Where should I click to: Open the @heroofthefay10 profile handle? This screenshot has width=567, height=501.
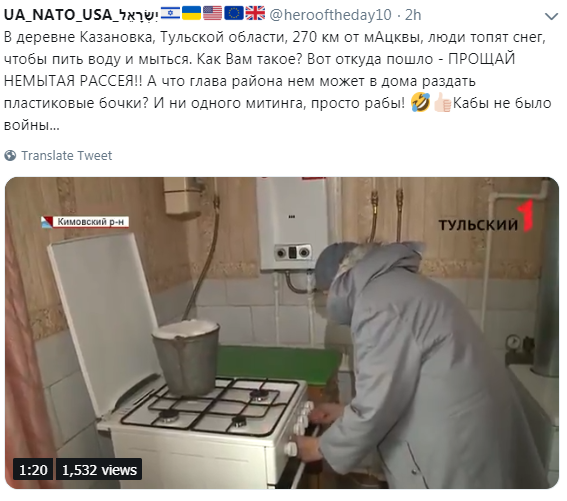point(331,15)
